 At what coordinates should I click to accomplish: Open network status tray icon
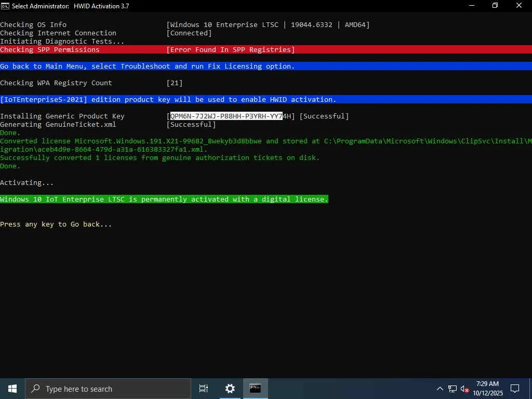tap(453, 389)
